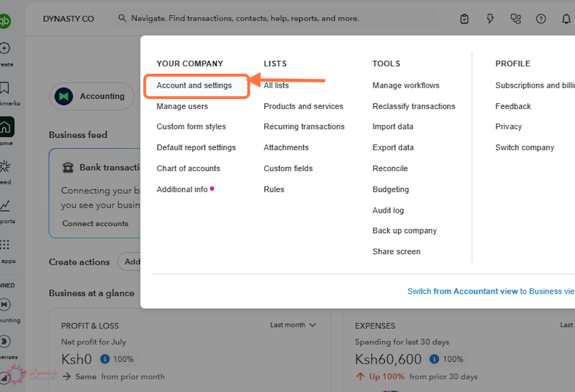This screenshot has height=392, width=575.
Task: Open the help question mark icon
Action: 541,19
